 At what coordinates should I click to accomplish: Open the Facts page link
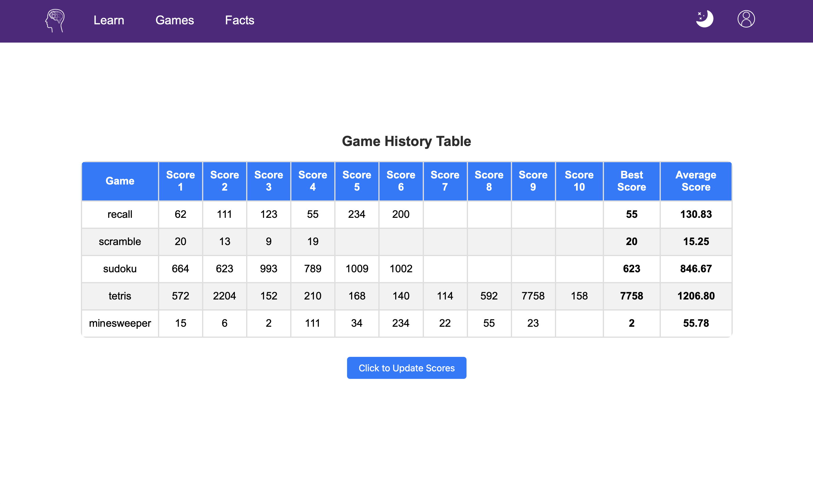pos(239,20)
